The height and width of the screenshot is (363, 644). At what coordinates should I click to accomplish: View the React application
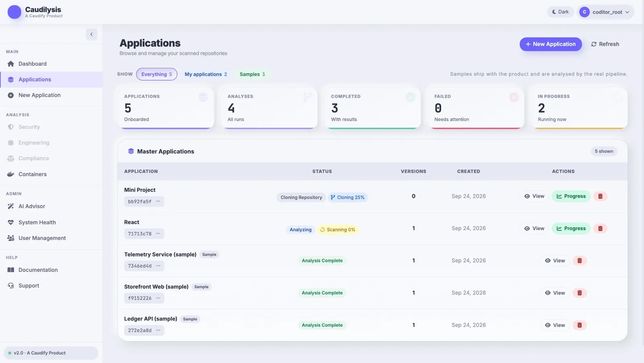point(534,229)
